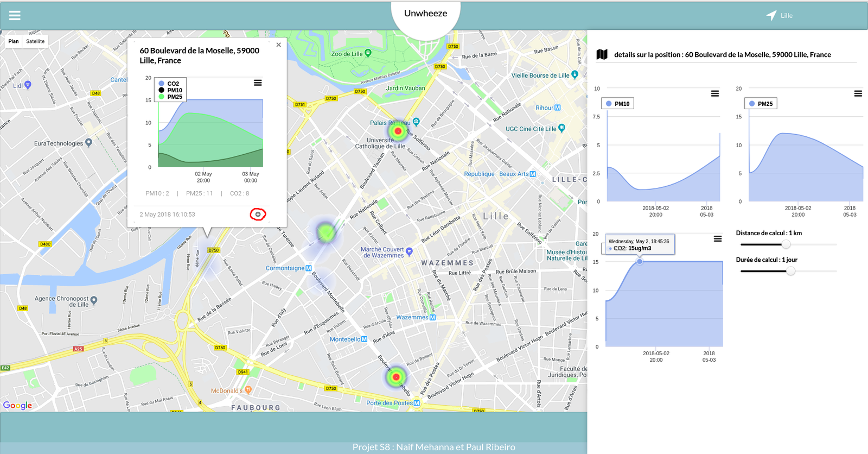Open the CO2 chart hamburger menu
This screenshot has height=454, width=868.
pyautogui.click(x=717, y=239)
